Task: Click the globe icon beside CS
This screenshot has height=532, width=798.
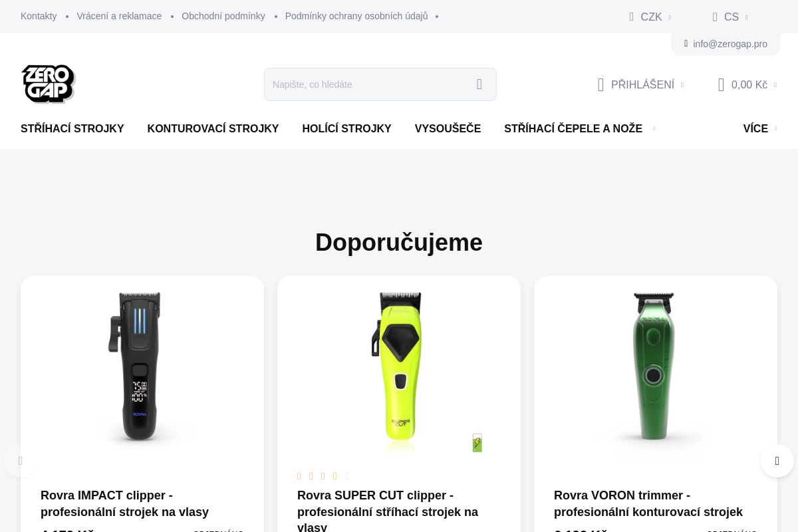Action: coord(715,17)
